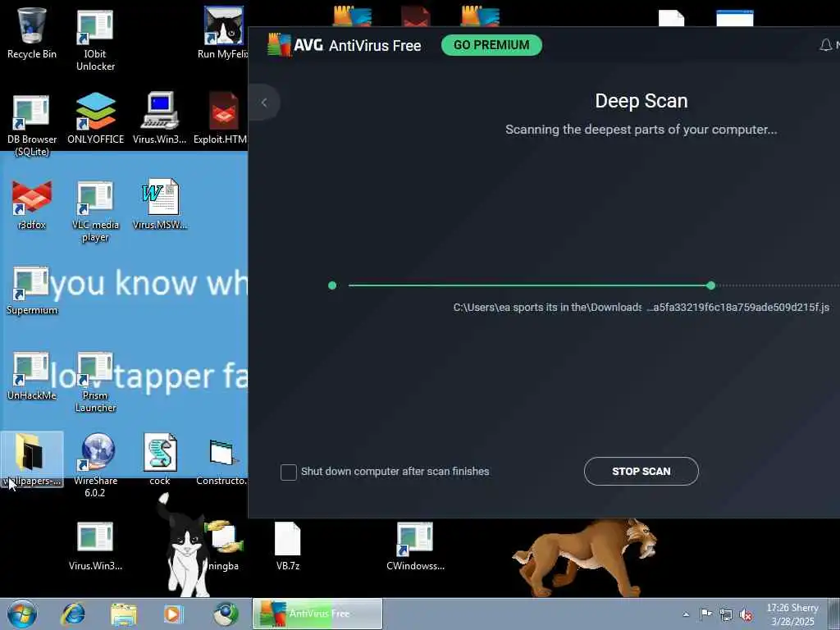Click the back arrow in AVG
This screenshot has width=840, height=630.
(264, 103)
